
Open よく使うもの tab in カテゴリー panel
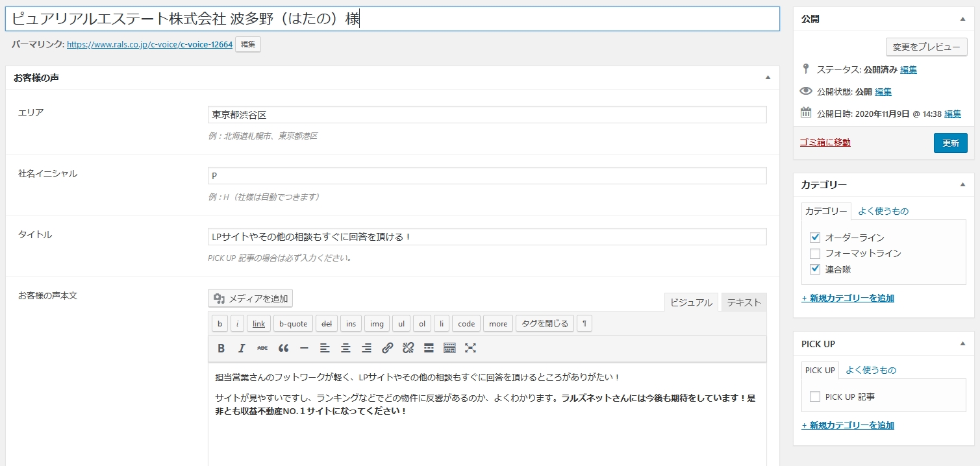click(883, 211)
